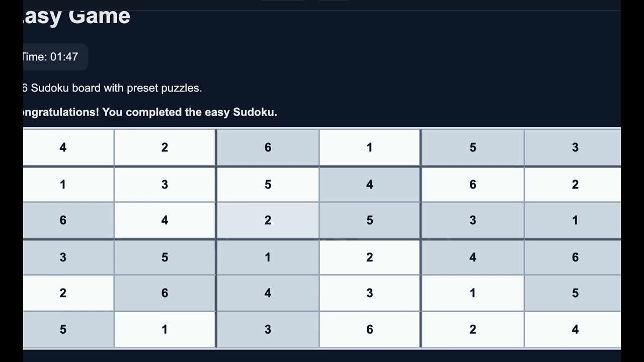Click the 4 in the first board row

(63, 147)
